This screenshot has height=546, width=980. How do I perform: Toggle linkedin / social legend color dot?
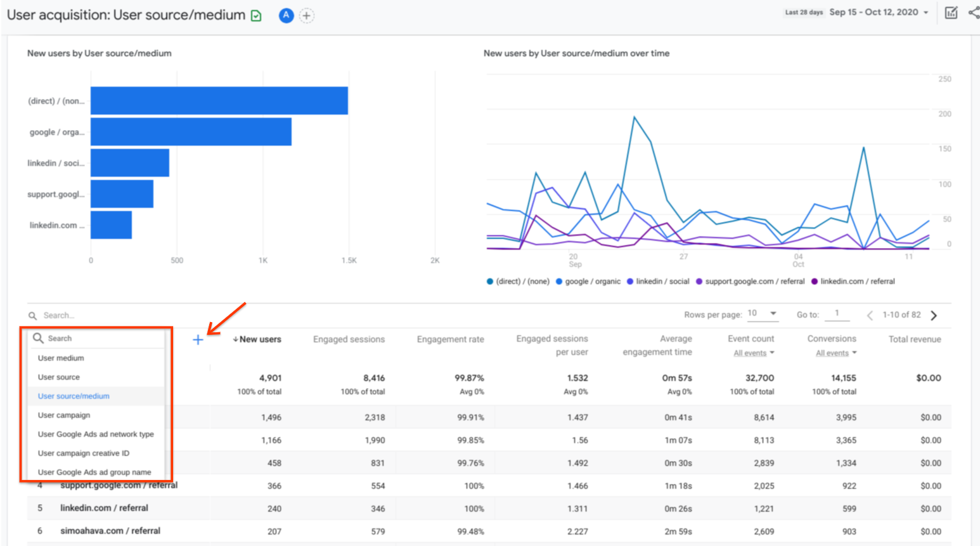point(630,282)
